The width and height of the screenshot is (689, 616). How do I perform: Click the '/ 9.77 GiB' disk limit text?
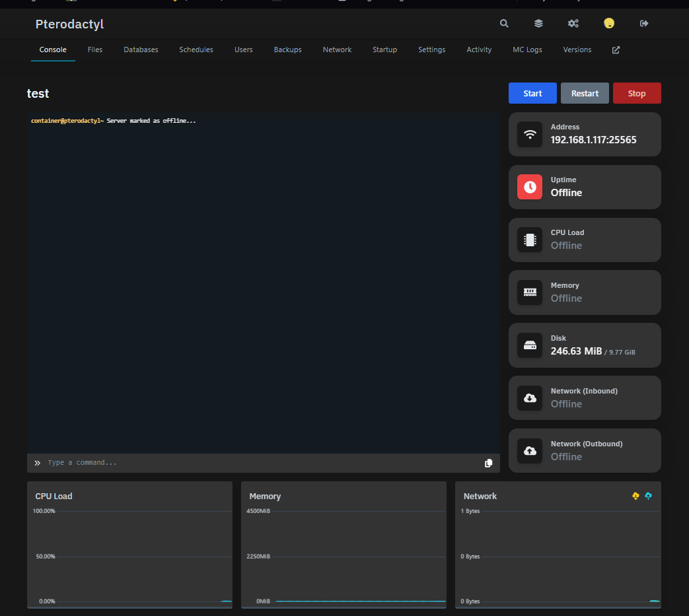pyautogui.click(x=620, y=352)
